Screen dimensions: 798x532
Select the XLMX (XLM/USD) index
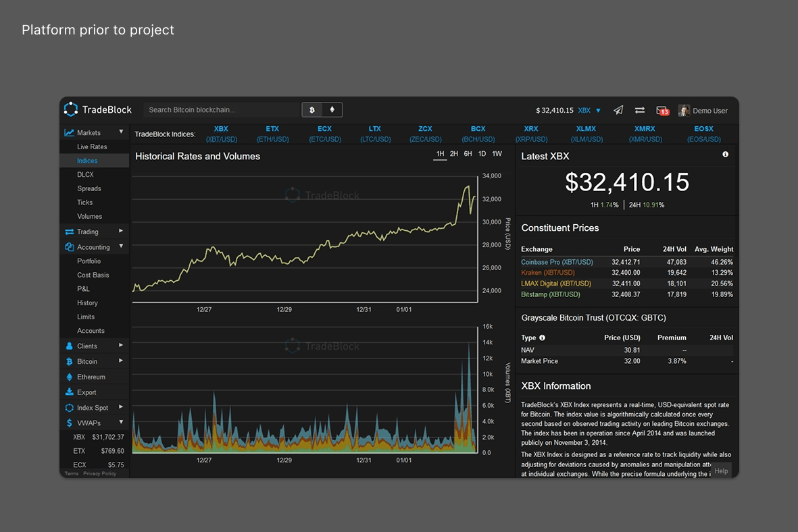587,134
